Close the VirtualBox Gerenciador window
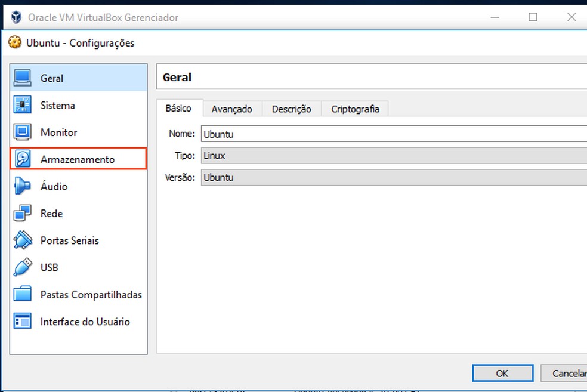This screenshot has height=392, width=587. [571, 17]
